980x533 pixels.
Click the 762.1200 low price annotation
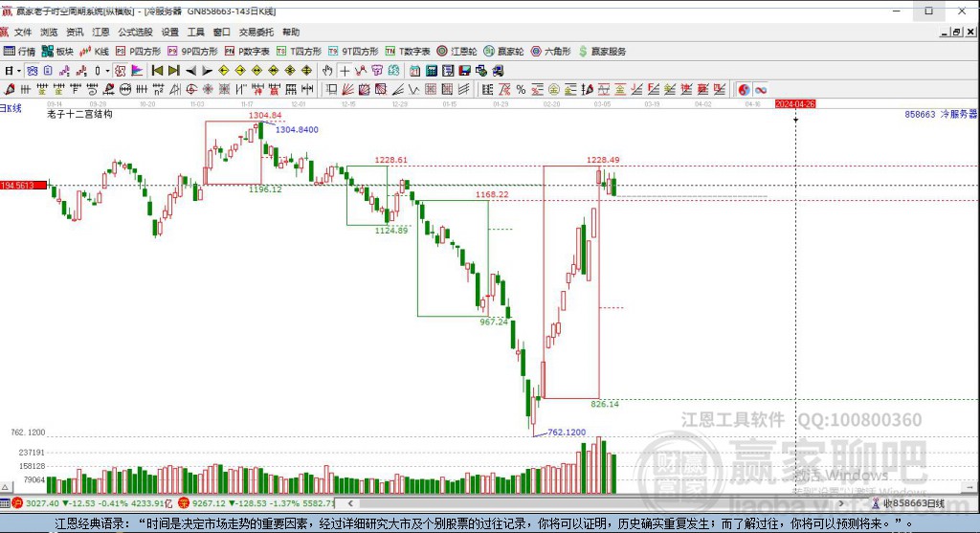[567, 432]
